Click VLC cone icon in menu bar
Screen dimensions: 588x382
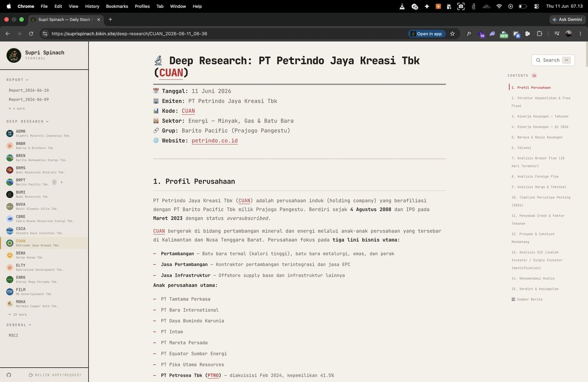402,6
